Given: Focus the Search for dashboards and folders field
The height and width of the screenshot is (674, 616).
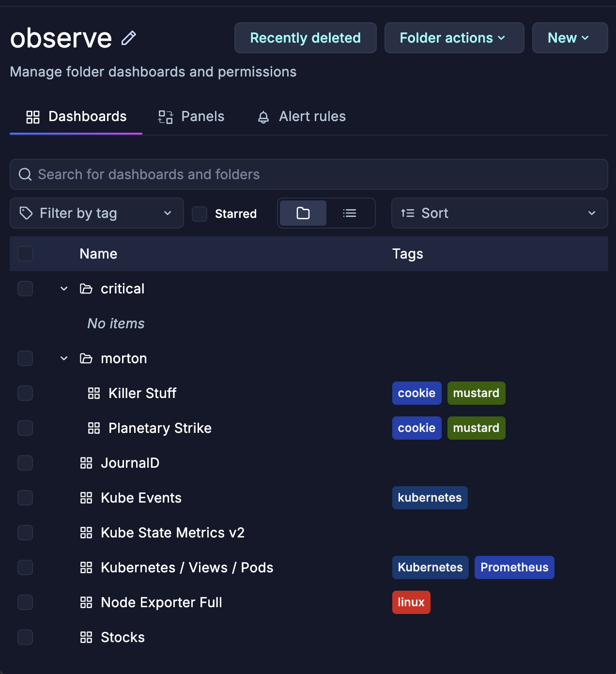Looking at the screenshot, I should tap(309, 174).
